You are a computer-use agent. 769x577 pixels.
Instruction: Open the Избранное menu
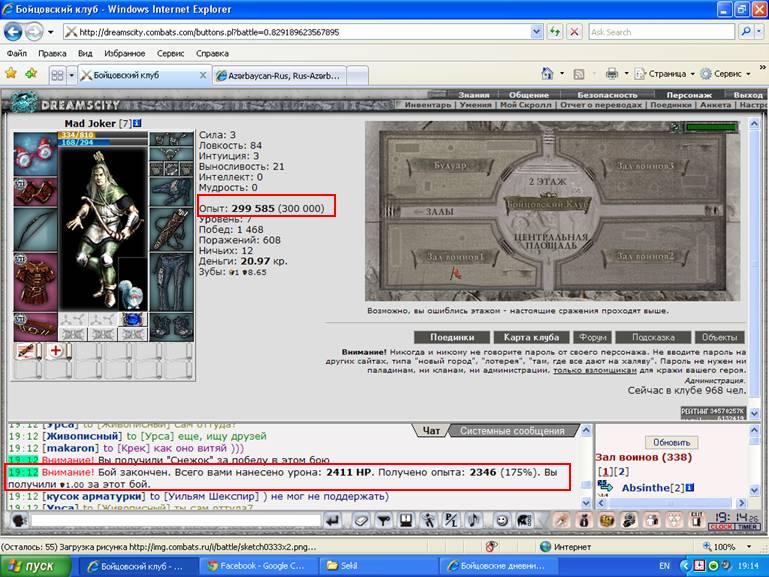pos(125,53)
